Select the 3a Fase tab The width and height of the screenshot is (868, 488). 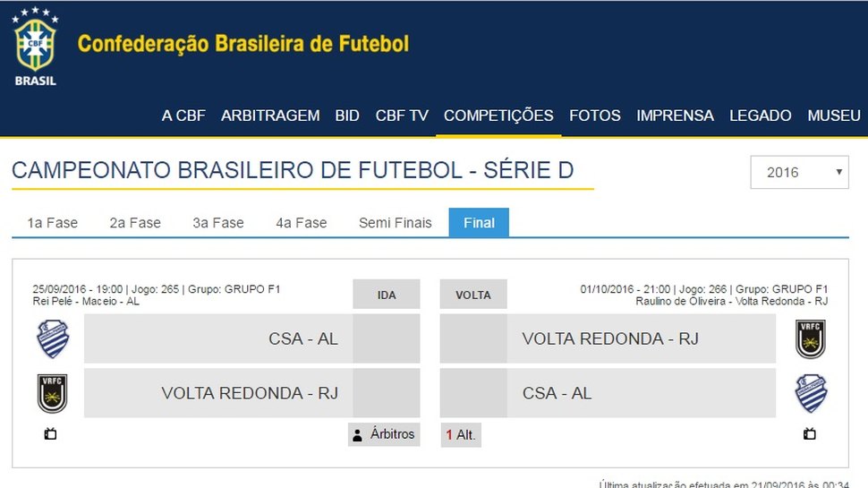pyautogui.click(x=218, y=223)
